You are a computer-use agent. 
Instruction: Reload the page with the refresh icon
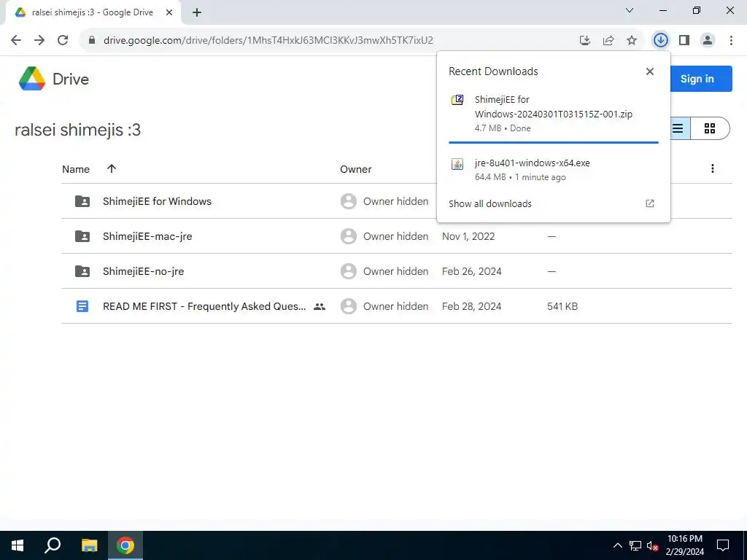coord(63,40)
